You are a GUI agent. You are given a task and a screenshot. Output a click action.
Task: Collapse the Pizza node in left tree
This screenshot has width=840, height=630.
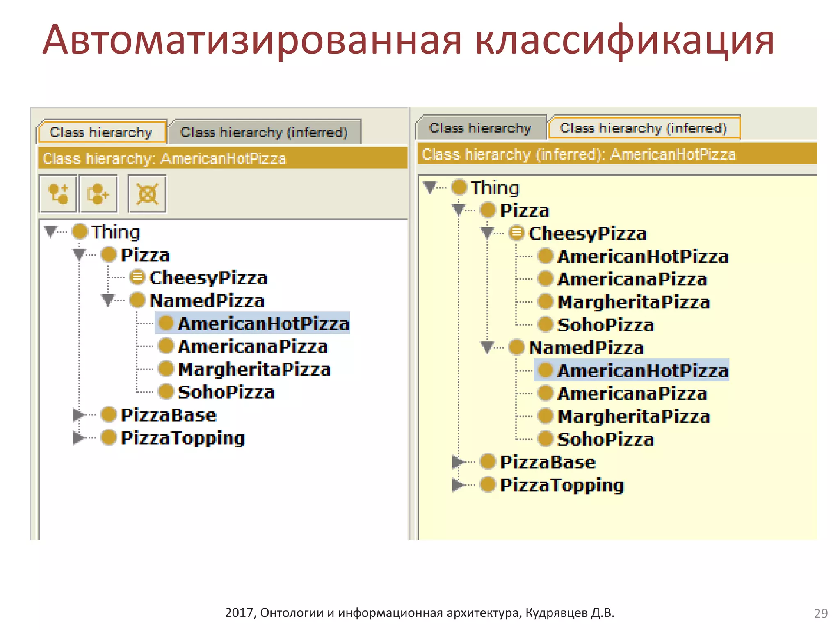coord(80,255)
